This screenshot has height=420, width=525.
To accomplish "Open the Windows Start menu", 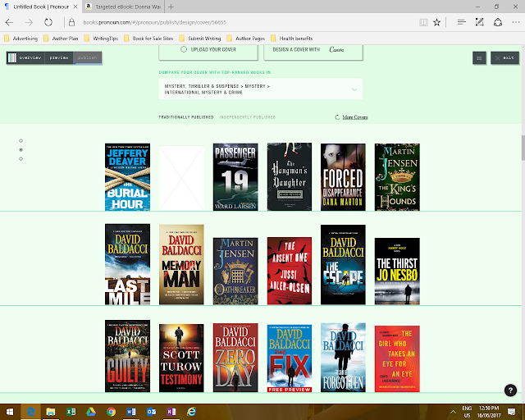I will [x=10, y=411].
